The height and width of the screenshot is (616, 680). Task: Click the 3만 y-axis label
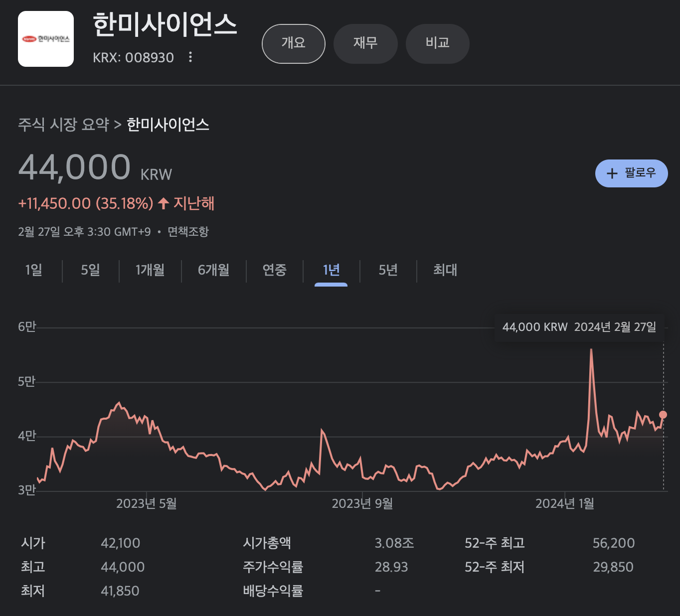point(27,490)
